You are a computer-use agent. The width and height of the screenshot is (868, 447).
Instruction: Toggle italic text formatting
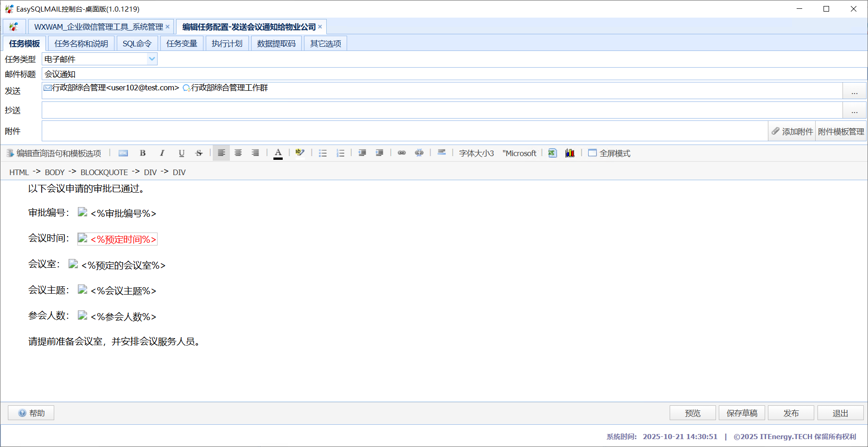click(x=162, y=153)
